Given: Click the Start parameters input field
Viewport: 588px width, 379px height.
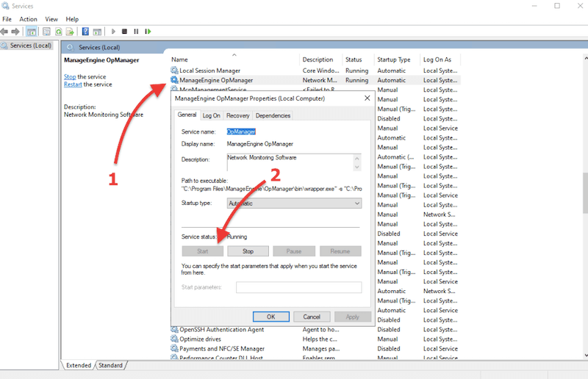Looking at the screenshot, I should coord(299,287).
